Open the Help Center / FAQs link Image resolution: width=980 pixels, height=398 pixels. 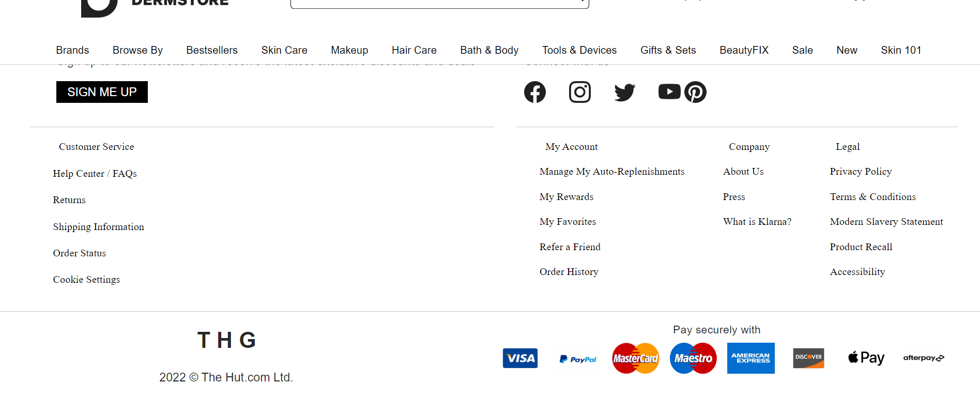pos(95,174)
